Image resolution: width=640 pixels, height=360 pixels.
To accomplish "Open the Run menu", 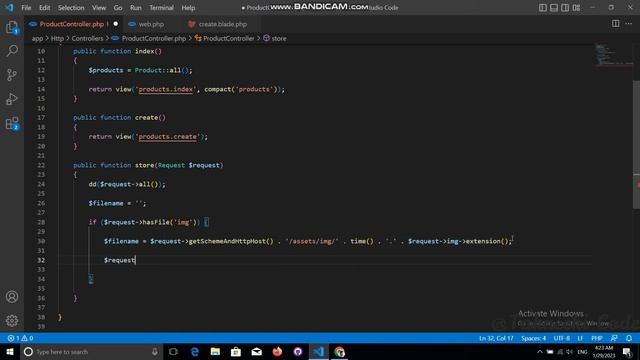I will click(x=136, y=8).
